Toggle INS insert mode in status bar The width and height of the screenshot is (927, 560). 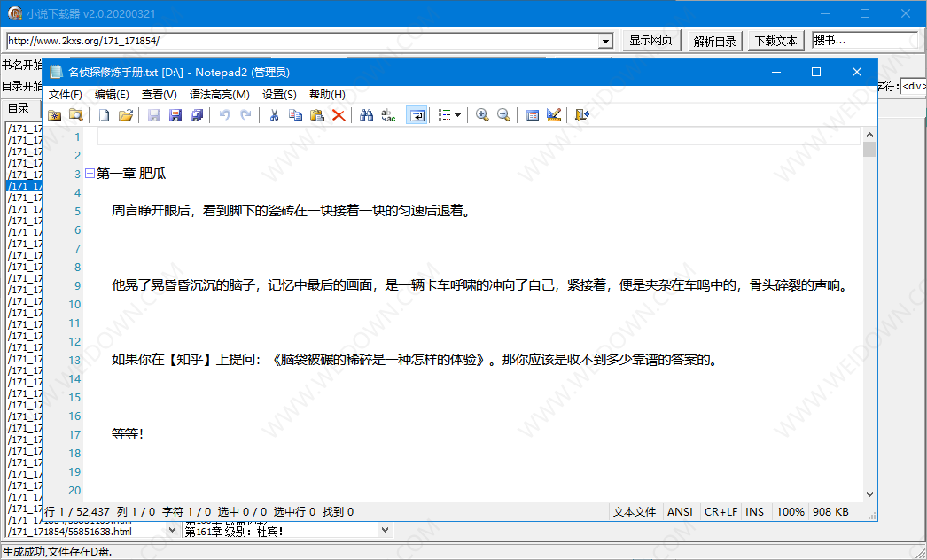click(x=755, y=511)
